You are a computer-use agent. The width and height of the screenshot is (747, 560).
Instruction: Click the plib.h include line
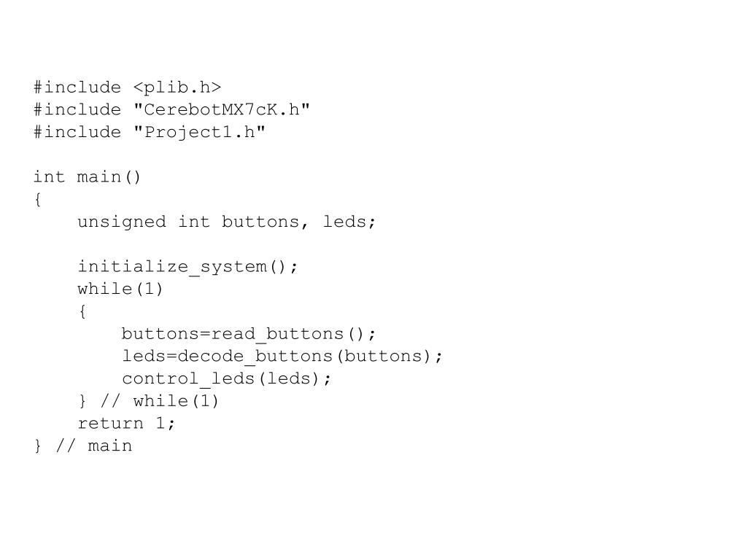point(128,87)
